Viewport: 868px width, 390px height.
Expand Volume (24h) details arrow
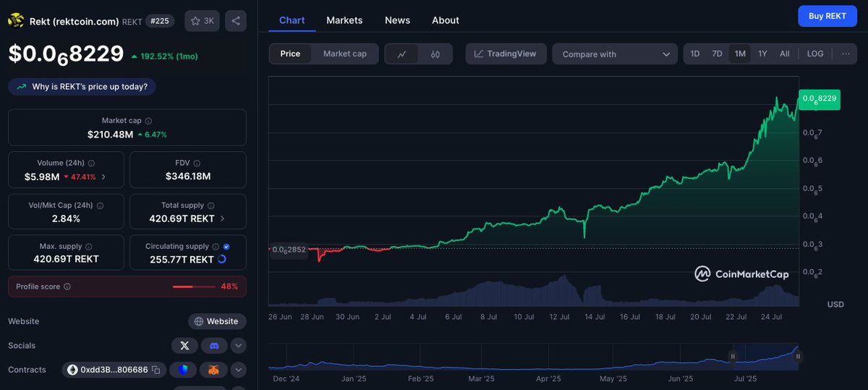tap(103, 177)
